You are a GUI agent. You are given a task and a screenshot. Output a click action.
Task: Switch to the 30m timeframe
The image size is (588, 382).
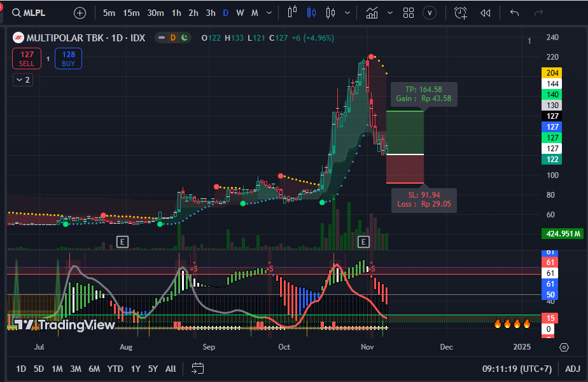(156, 13)
